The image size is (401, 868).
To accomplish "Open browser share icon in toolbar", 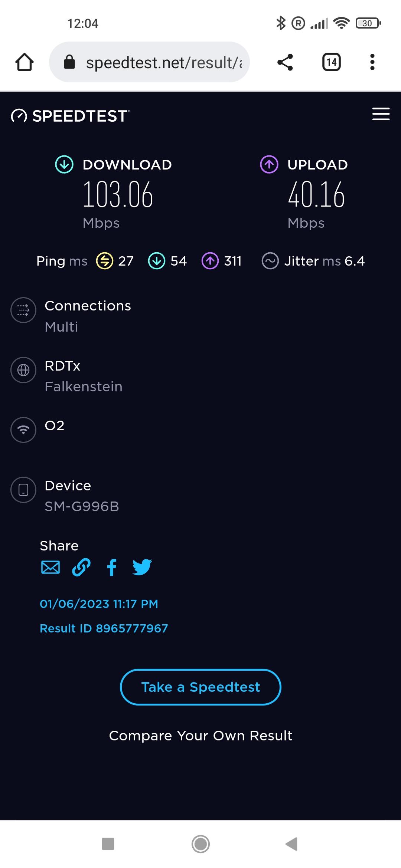I will [285, 62].
